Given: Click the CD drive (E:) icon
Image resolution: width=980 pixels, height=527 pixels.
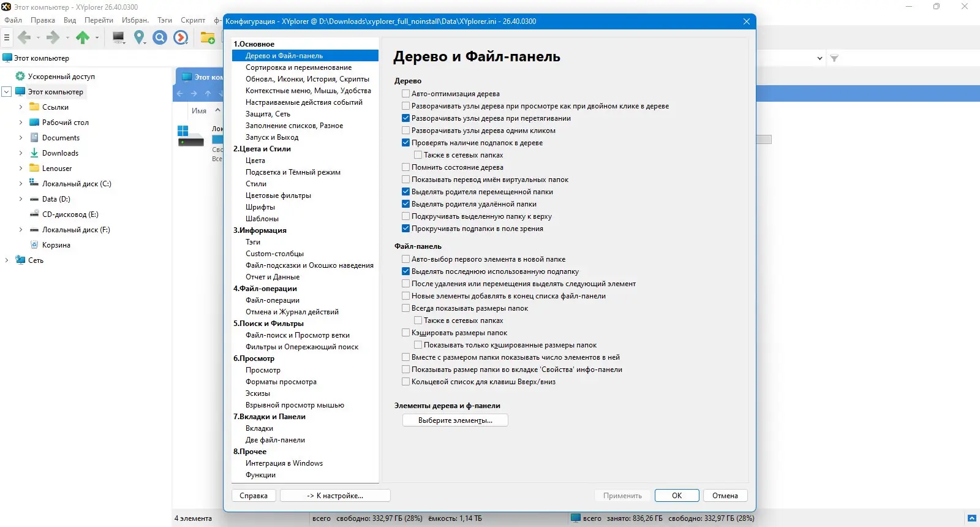Looking at the screenshot, I should coord(34,214).
